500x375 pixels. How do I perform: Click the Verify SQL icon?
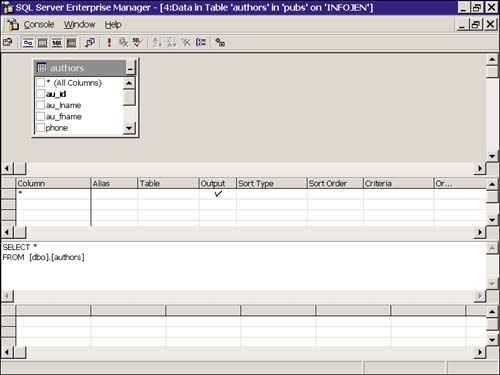(138, 42)
